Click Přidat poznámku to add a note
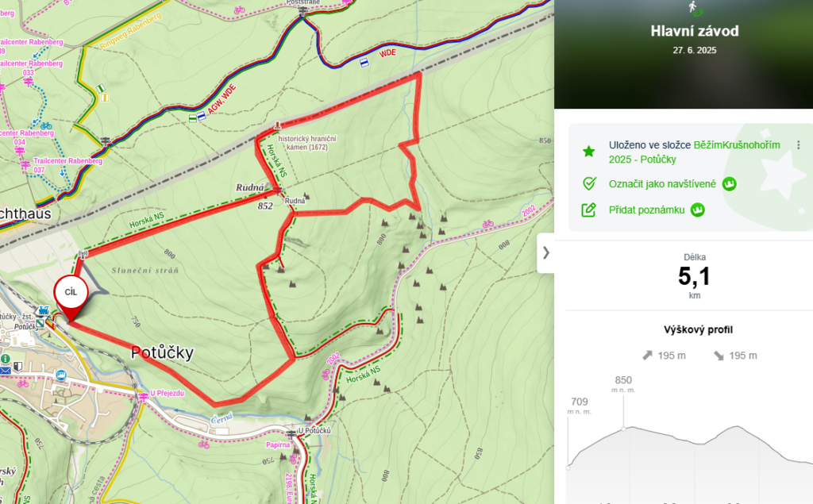 click(x=646, y=210)
